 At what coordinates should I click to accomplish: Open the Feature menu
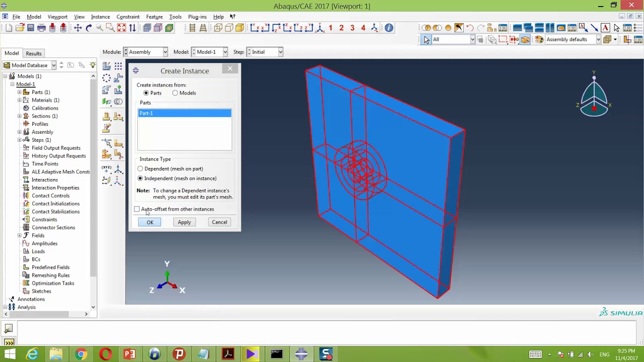point(154,17)
